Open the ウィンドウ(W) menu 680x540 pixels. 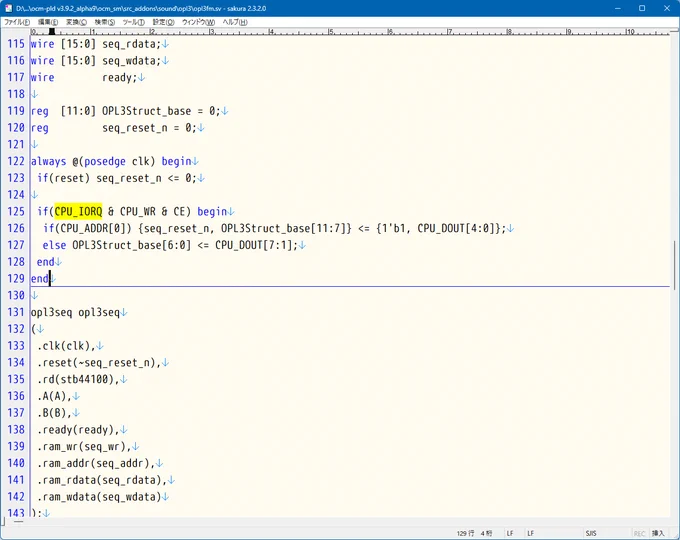point(198,22)
